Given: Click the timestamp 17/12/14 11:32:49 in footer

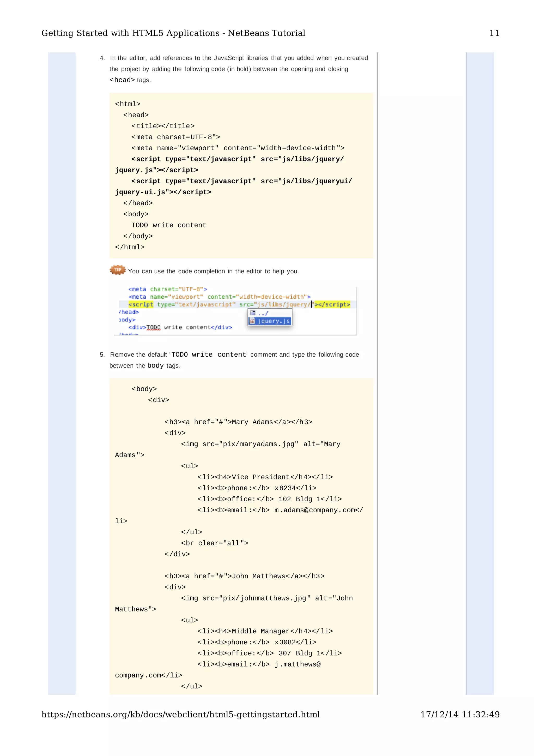Looking at the screenshot, I should coord(460,714).
